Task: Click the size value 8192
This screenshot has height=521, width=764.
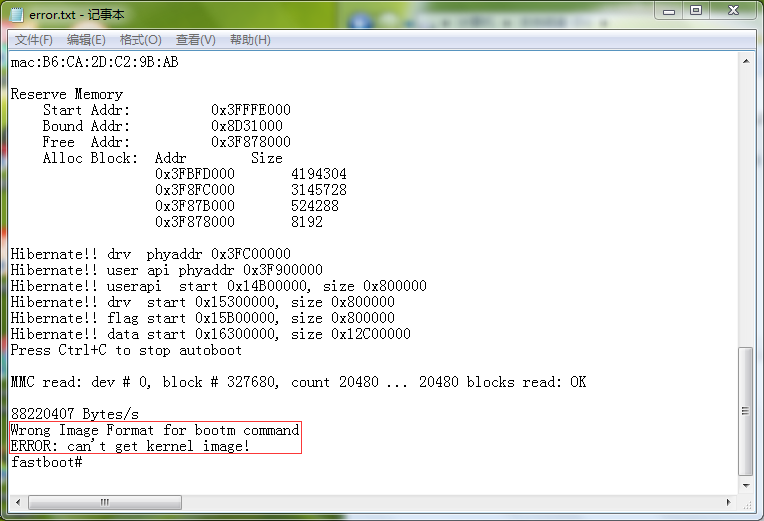Action: pos(307,222)
